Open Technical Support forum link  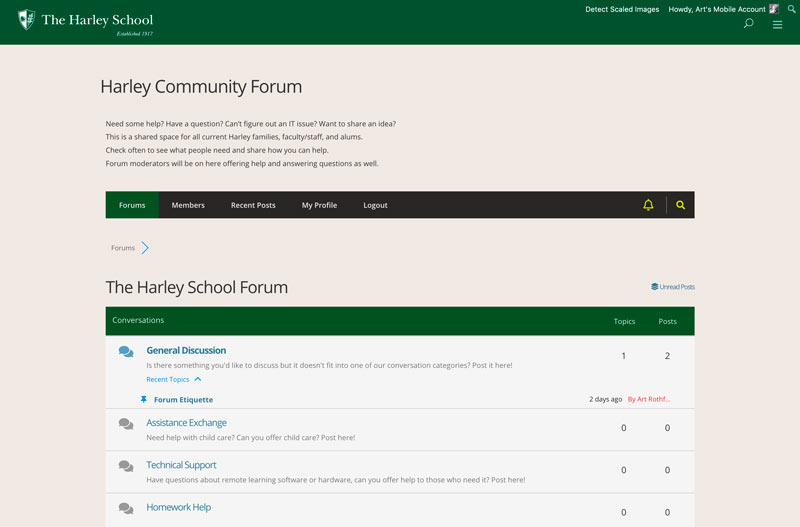181,465
